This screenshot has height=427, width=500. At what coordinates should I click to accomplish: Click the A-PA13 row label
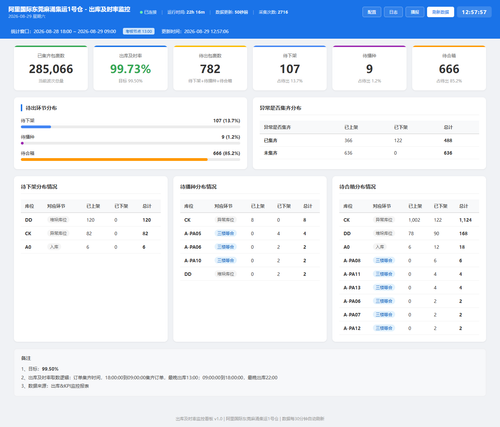(352, 288)
